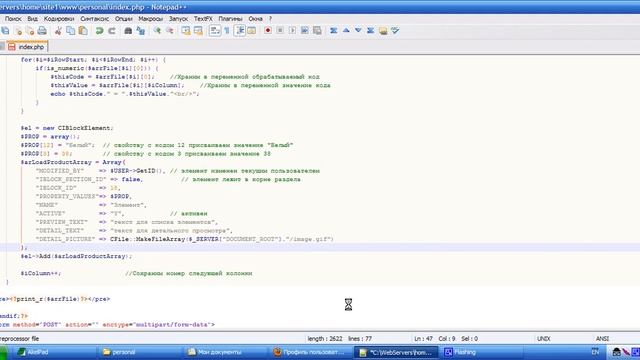The height and width of the screenshot is (360, 640).
Task: Click the Copy toolbar icon
Action: point(71,31)
